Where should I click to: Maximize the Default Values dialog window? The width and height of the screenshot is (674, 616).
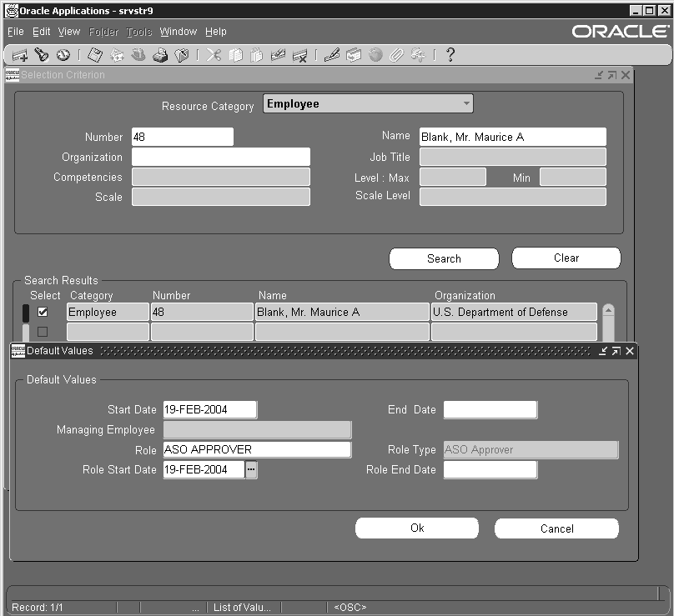(616, 351)
